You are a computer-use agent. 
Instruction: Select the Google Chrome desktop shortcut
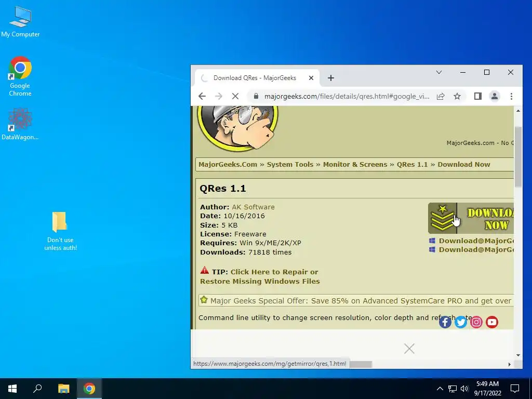click(x=20, y=76)
